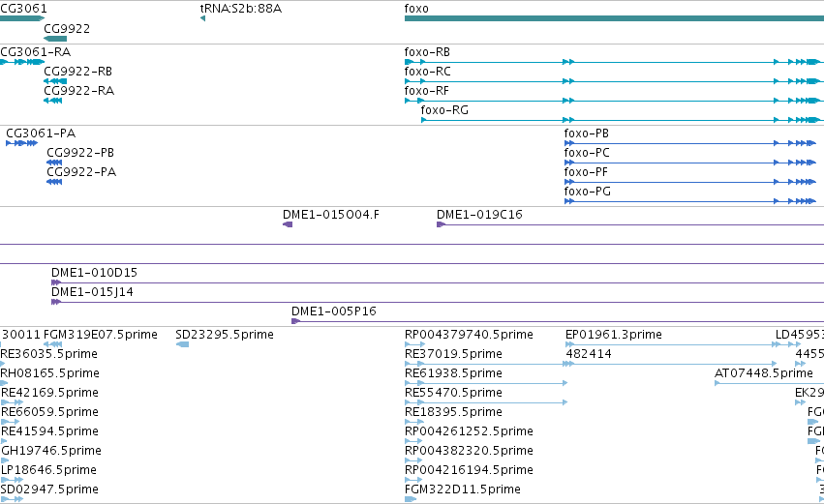This screenshot has width=824, height=504.
Task: Select the CG3061-PA protein label
Action: [x=41, y=133]
